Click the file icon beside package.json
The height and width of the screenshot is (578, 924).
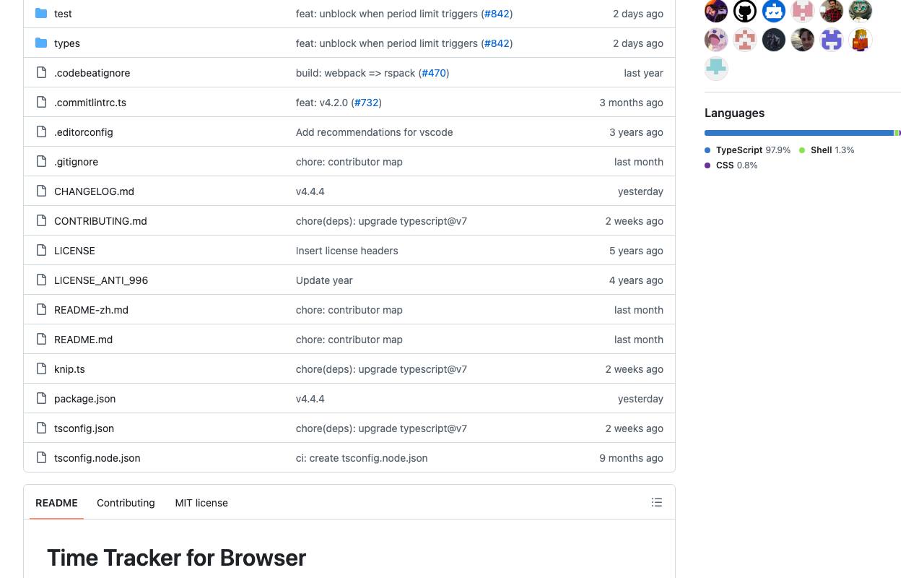click(x=41, y=398)
